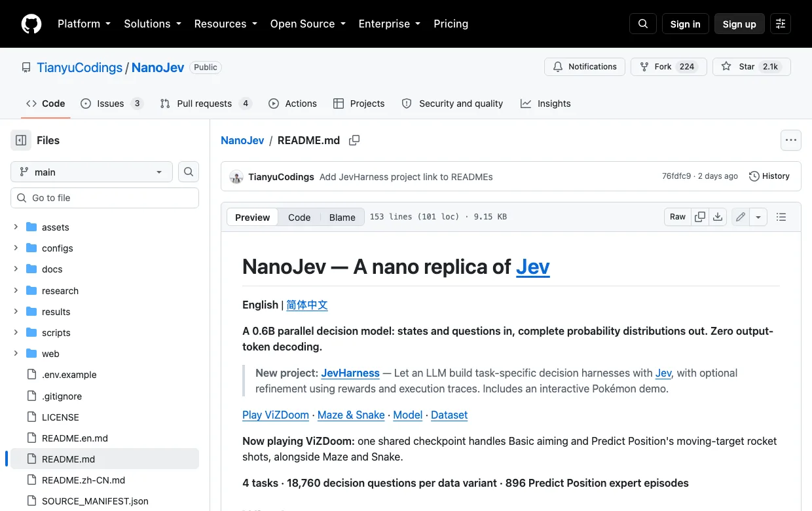
Task: Open edit options dropdown arrow beside pencil
Action: tap(758, 217)
